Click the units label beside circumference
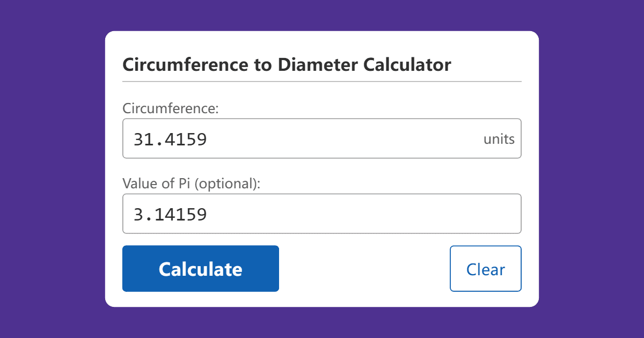The image size is (644, 338). click(500, 138)
